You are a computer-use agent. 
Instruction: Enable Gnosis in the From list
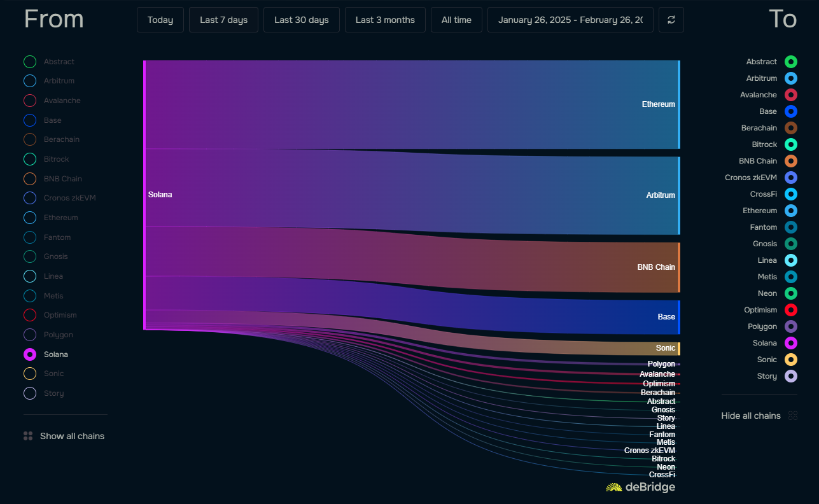pos(30,256)
